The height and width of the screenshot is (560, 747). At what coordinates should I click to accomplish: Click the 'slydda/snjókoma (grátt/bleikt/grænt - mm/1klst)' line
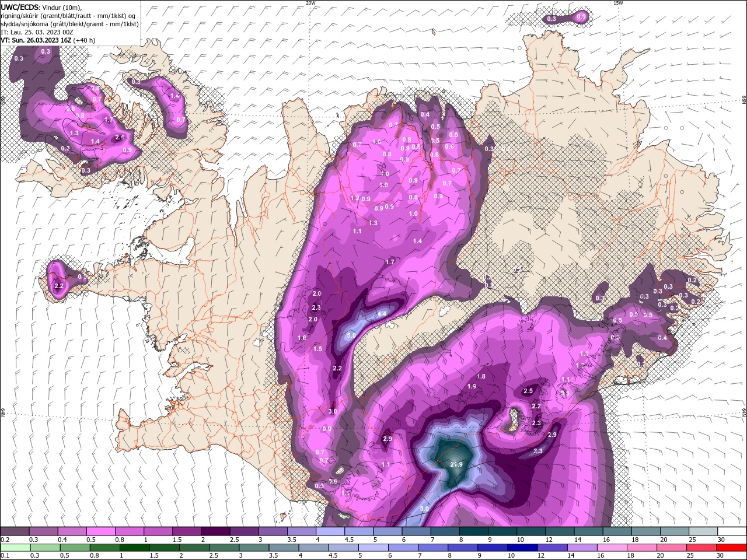pos(69,24)
